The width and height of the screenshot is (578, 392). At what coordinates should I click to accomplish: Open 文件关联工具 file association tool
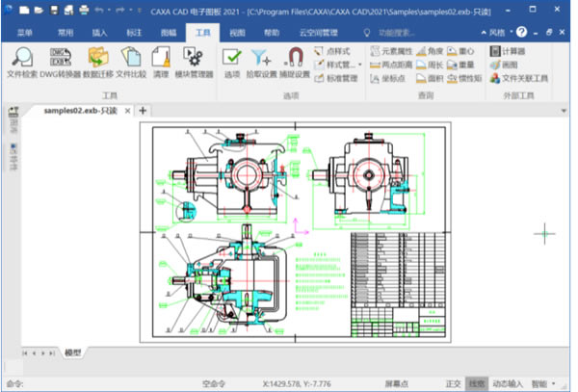click(x=519, y=78)
